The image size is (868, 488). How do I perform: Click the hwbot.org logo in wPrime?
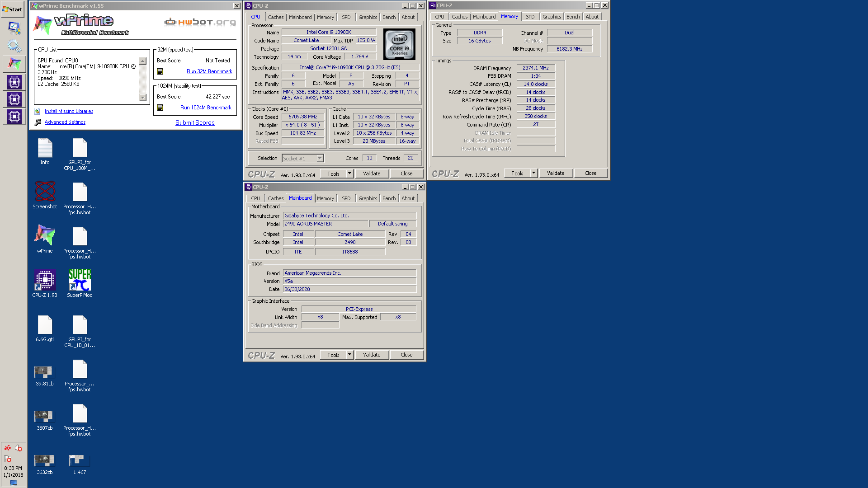pos(200,22)
